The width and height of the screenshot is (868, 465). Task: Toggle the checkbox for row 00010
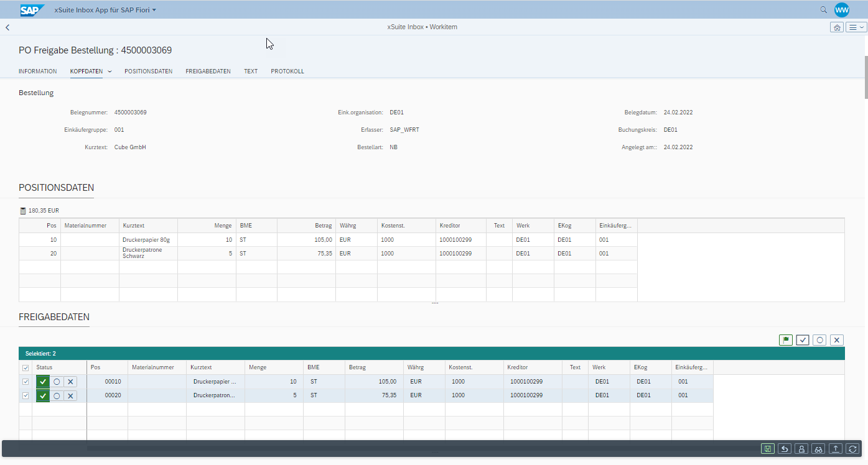(26, 382)
